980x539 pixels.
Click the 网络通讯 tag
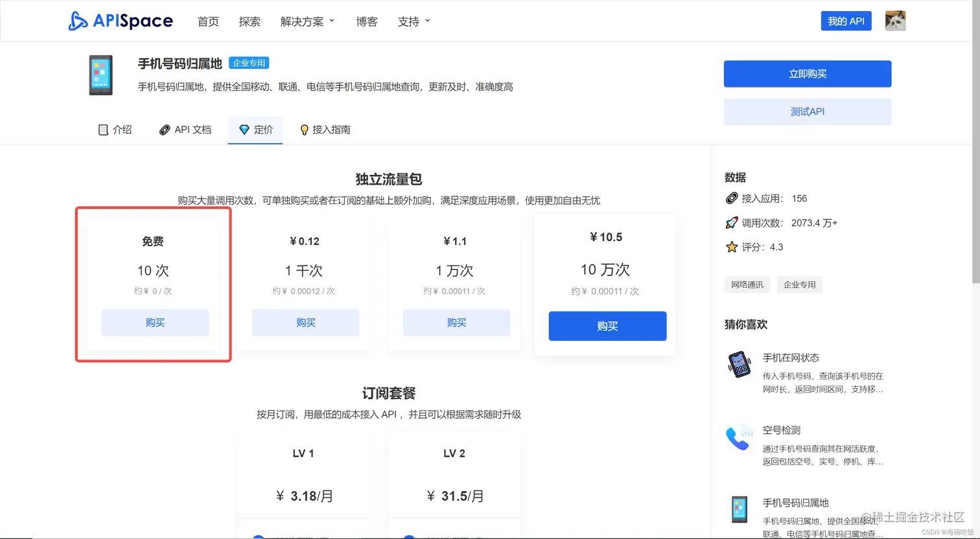click(x=747, y=284)
